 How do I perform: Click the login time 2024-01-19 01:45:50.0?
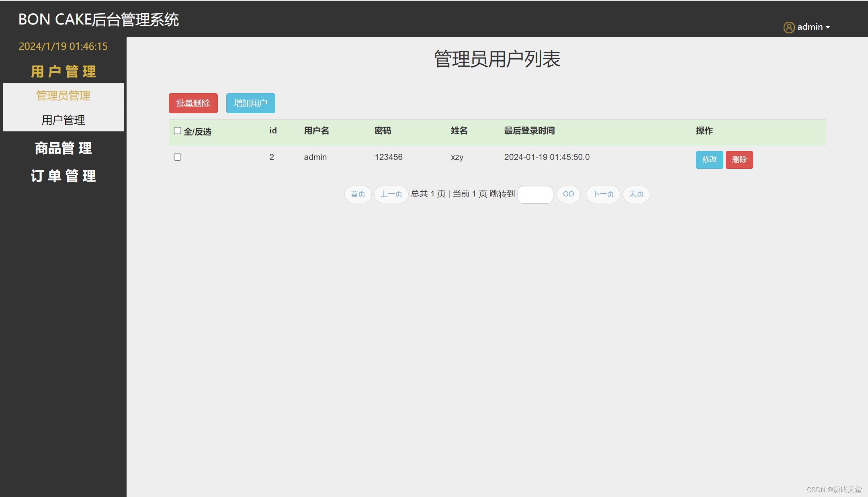547,157
